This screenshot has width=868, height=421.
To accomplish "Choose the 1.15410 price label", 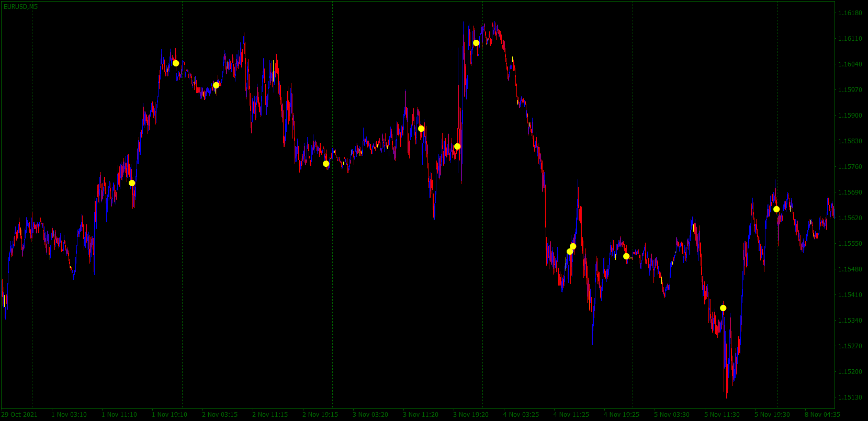I will (x=850, y=295).
